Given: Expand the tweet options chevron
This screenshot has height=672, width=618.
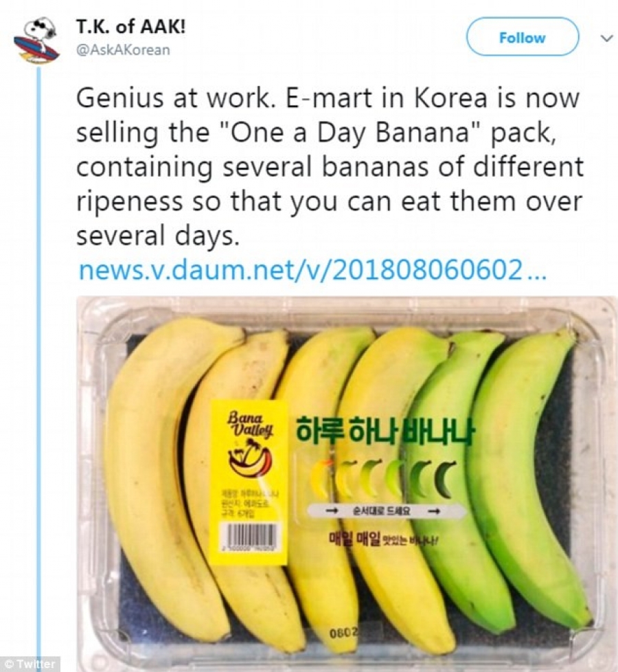Looking at the screenshot, I should pyautogui.click(x=606, y=38).
